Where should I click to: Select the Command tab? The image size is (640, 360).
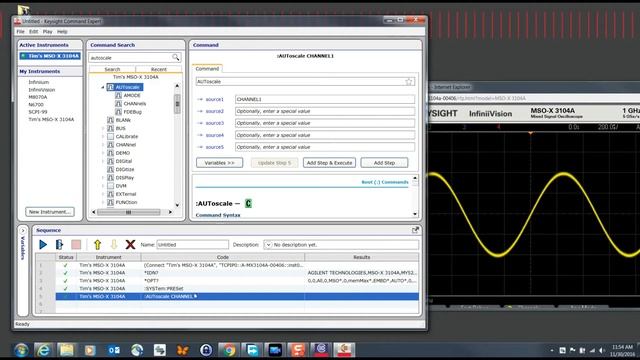[207, 69]
